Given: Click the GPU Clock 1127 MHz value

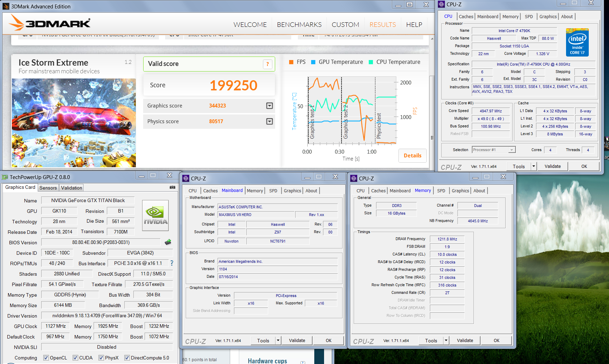Looking at the screenshot, I should 56,326.
